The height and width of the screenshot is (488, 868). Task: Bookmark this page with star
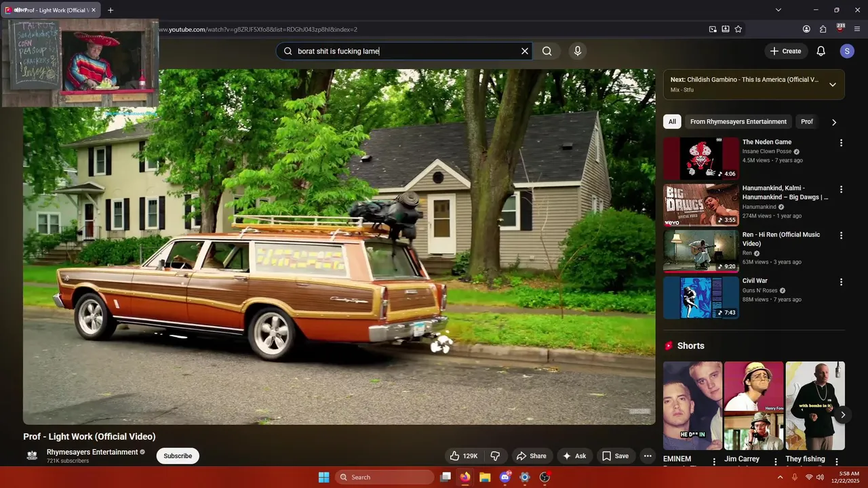pyautogui.click(x=738, y=29)
